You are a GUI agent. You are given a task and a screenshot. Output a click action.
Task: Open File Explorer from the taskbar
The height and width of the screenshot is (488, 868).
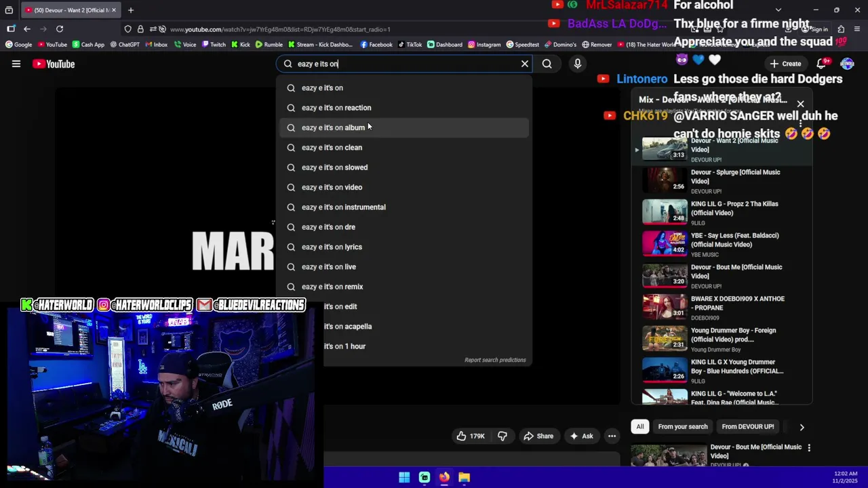pyautogui.click(x=464, y=477)
